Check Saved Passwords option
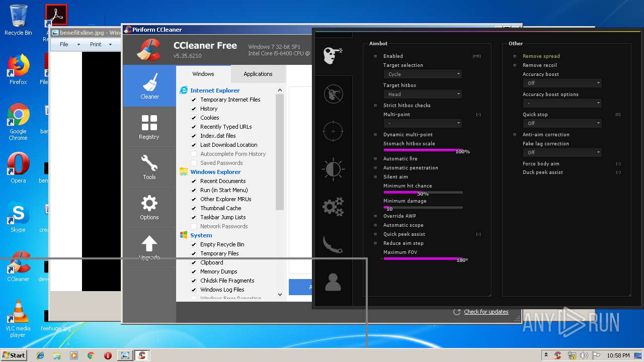This screenshot has height=362, width=644. click(x=194, y=163)
